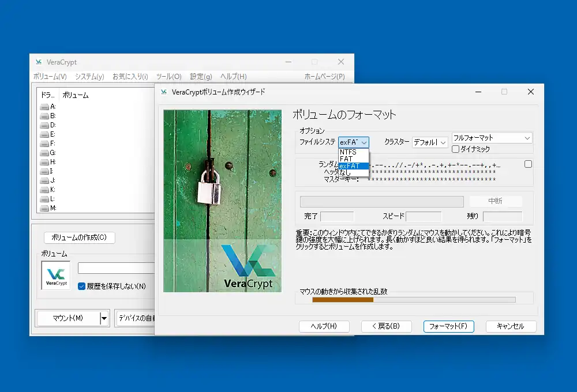Select drive letter J: in the volume list
Viewport: 577px width, 392px height.
click(x=53, y=179)
